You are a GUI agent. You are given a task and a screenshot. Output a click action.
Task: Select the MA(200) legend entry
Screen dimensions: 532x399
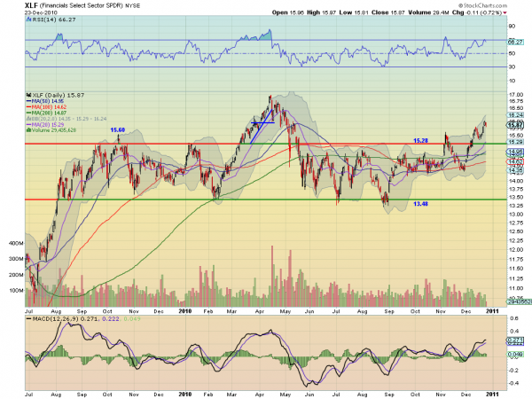click(46, 113)
